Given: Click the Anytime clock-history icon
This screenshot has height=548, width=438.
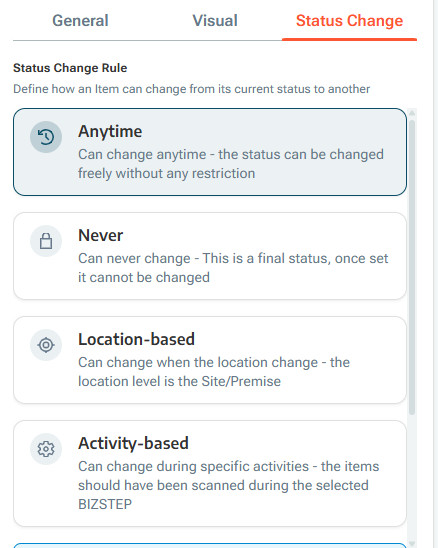Looking at the screenshot, I should (x=46, y=137).
